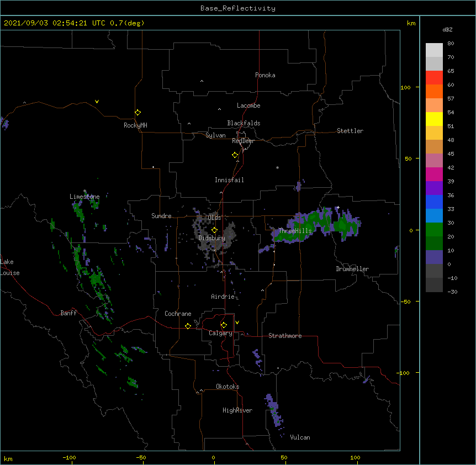
Task: Click the km unit label beside the bottom axis
Action: point(8,458)
